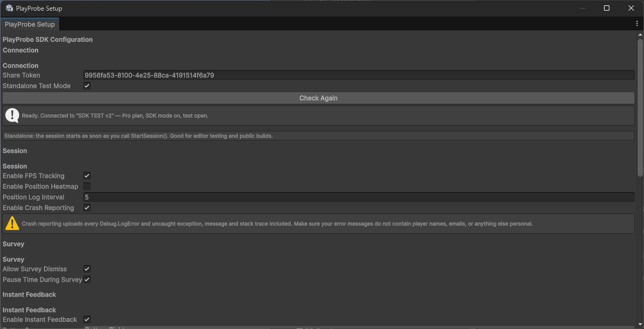Toggle the Standalone Test Mode checkbox

[87, 86]
